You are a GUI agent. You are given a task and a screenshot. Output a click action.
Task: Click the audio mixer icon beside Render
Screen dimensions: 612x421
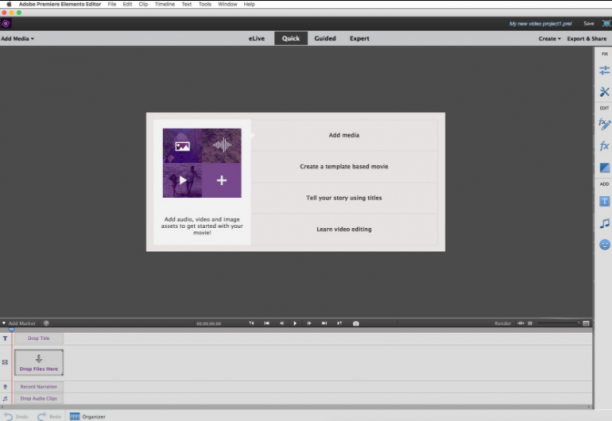[x=520, y=323]
